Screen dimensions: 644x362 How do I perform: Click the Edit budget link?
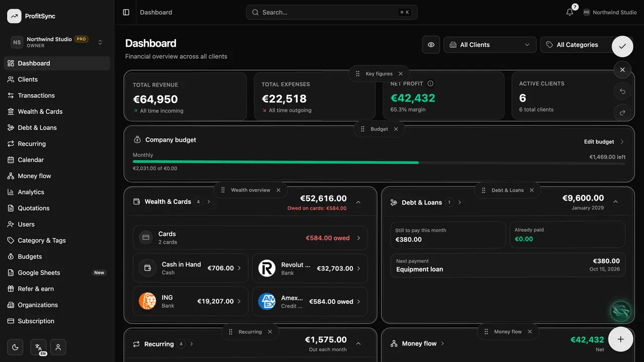tap(604, 142)
